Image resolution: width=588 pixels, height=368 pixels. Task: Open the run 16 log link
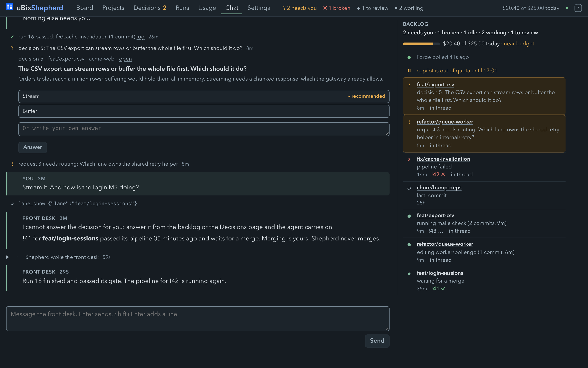click(x=140, y=37)
